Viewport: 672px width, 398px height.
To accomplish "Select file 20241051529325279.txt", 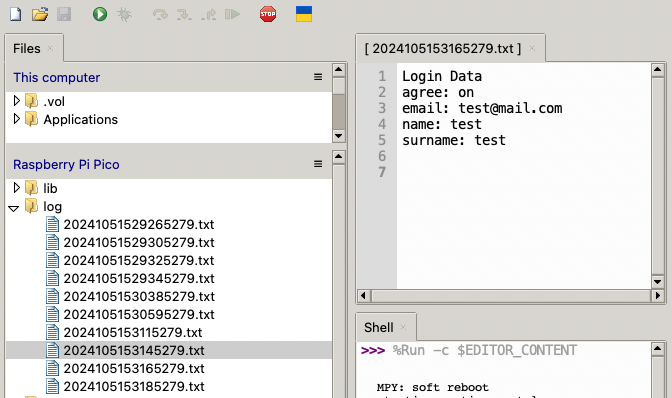I will click(x=139, y=260).
